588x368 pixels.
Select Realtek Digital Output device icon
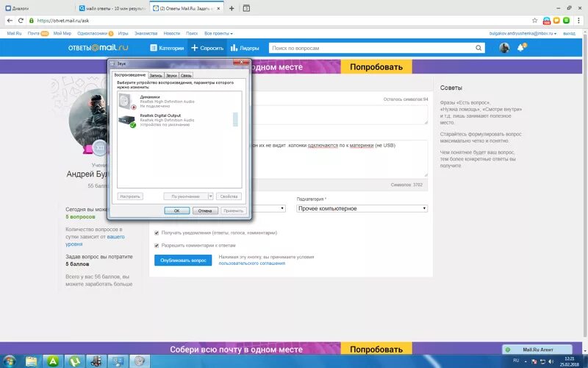click(x=126, y=120)
